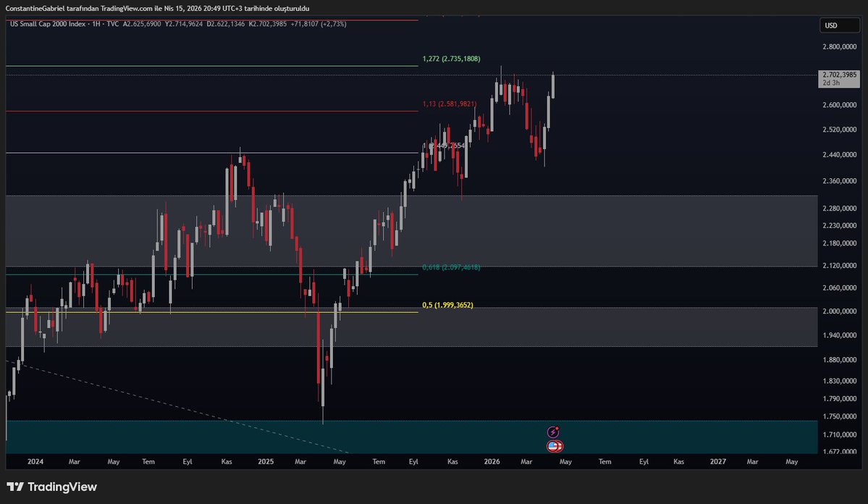The width and height of the screenshot is (868, 504).
Task: Click the 2024 label on time axis
Action: (x=35, y=461)
